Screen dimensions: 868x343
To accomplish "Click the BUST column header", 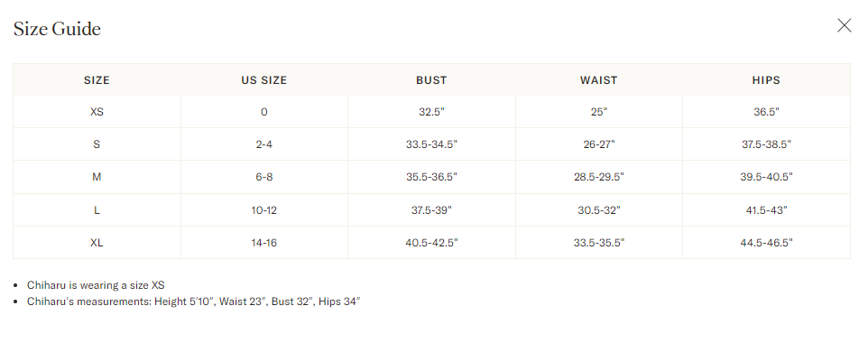I will pos(431,79).
